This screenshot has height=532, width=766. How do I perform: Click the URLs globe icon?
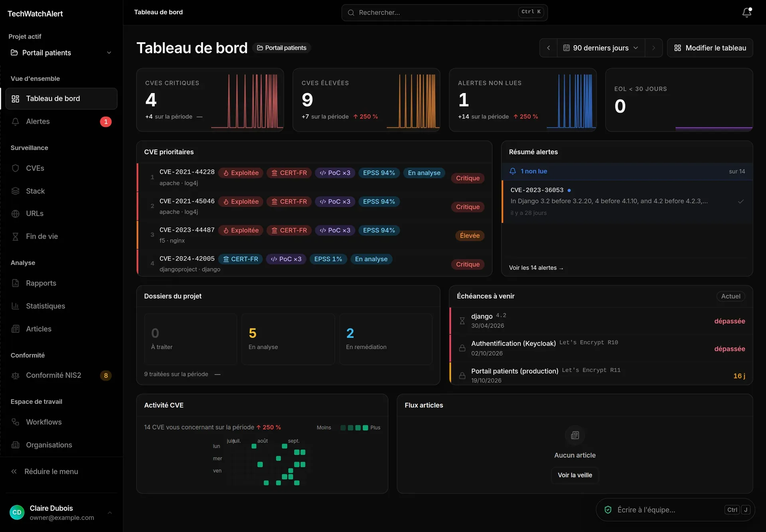(15, 214)
